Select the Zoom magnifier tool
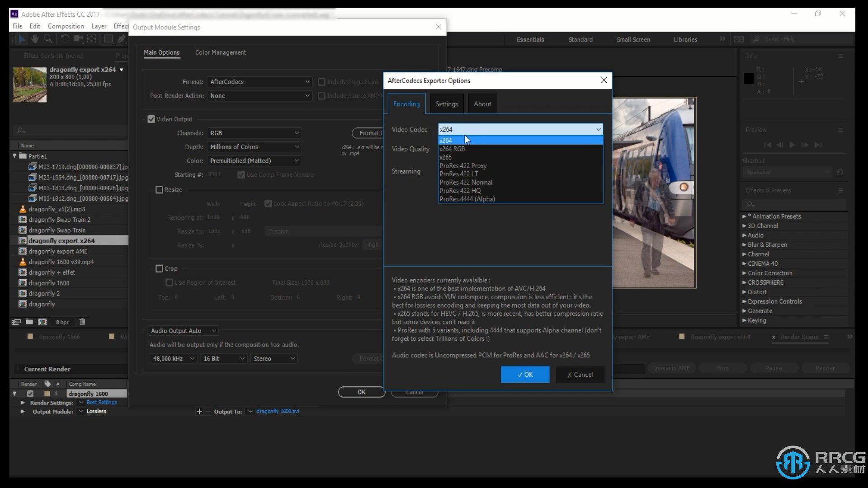Screen dimensions: 868x488 coord(48,39)
